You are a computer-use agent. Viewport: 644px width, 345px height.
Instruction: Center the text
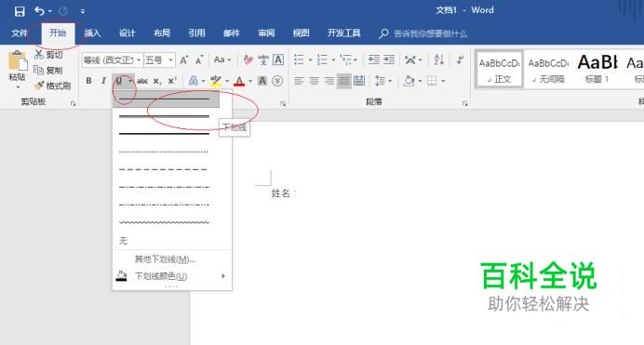[x=314, y=81]
